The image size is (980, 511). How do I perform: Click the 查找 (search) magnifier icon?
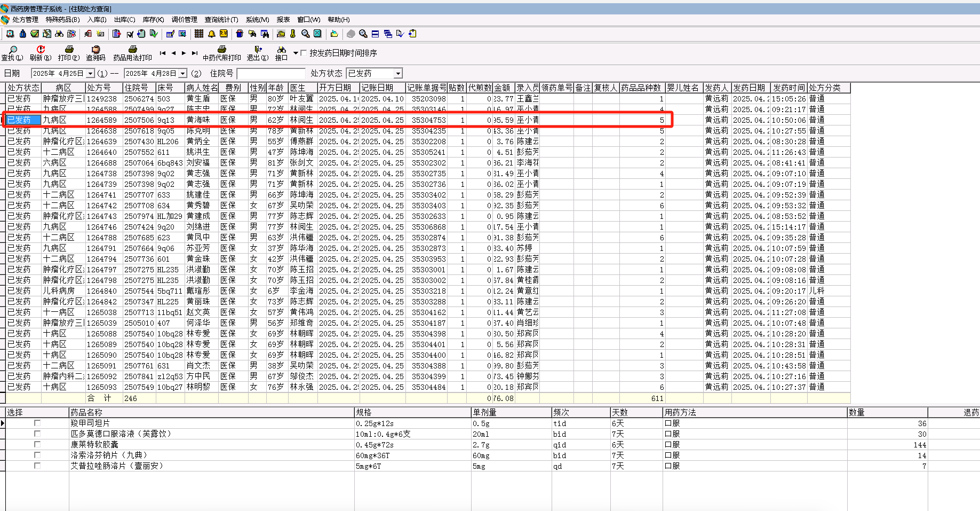[x=13, y=50]
